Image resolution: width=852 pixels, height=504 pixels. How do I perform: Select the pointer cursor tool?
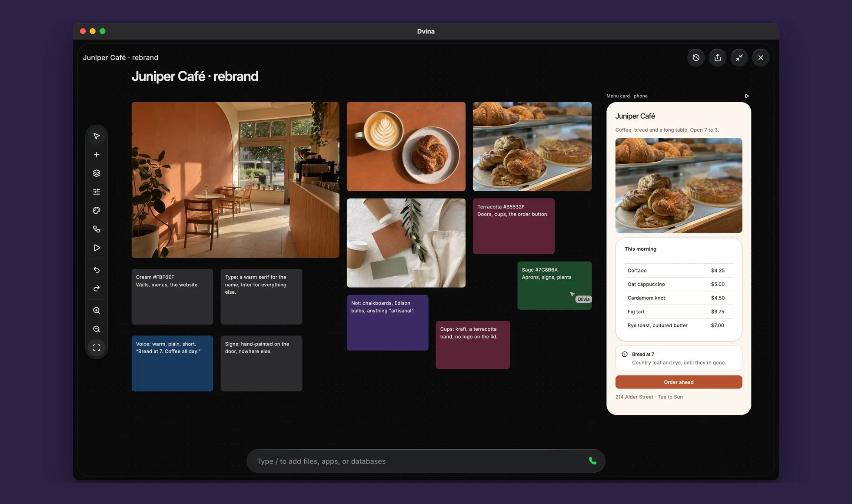pyautogui.click(x=97, y=136)
